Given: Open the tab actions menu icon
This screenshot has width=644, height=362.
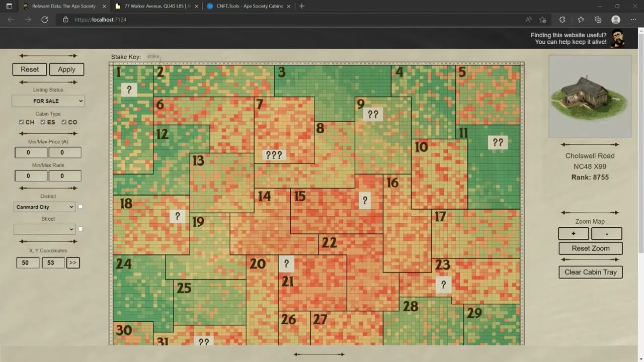Looking at the screenshot, I should pyautogui.click(x=9, y=6).
